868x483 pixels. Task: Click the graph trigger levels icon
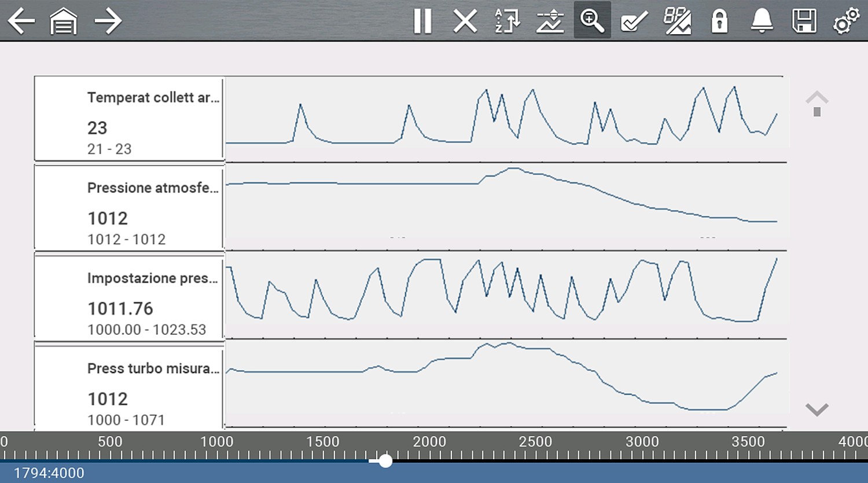[550, 21]
